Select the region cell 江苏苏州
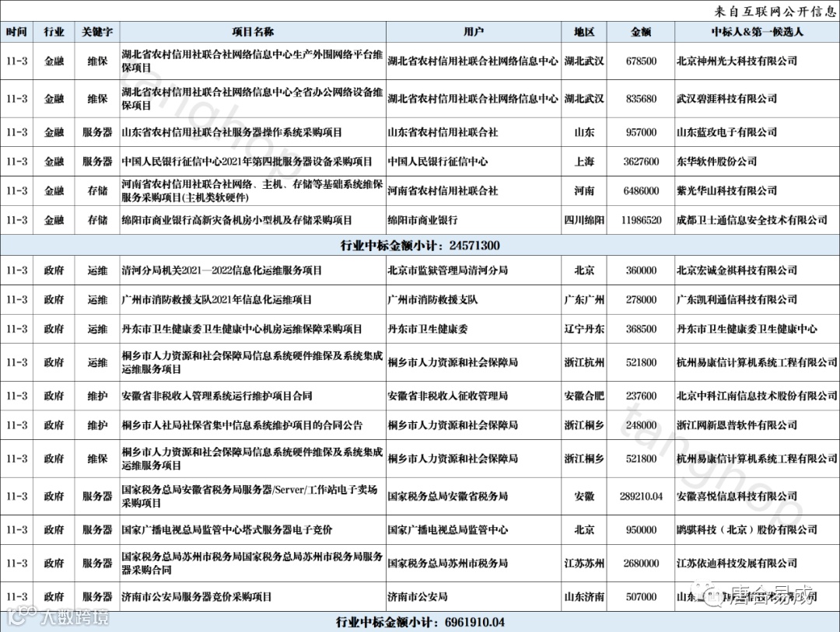Image resolution: width=840 pixels, height=632 pixels. coord(584,564)
